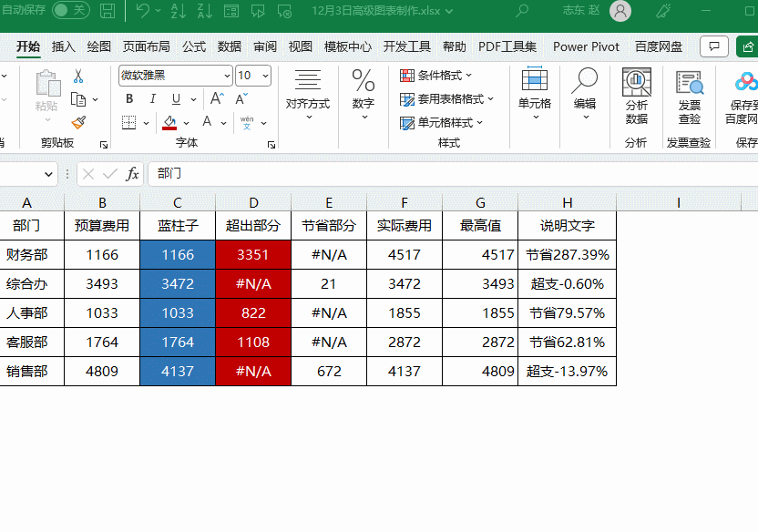
Task: Open the Undo history dropdown arrow
Action: 158,11
